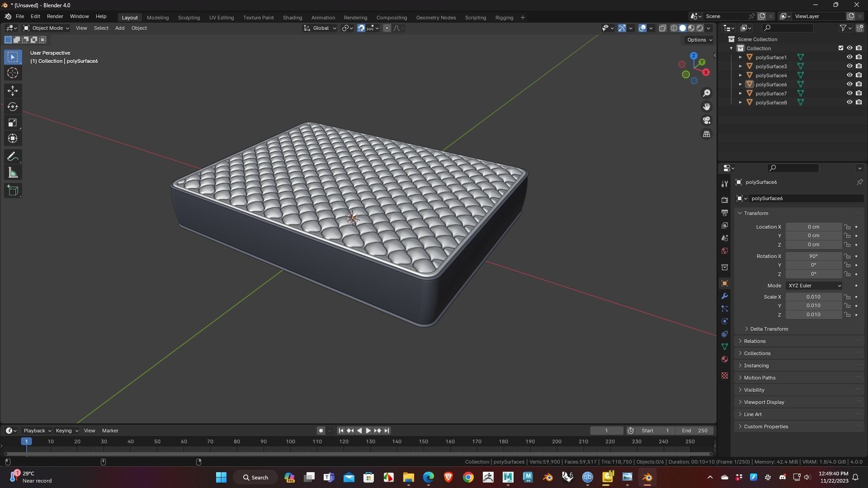Open the Physics properties tab
This screenshot has width=868, height=488.
point(725,321)
